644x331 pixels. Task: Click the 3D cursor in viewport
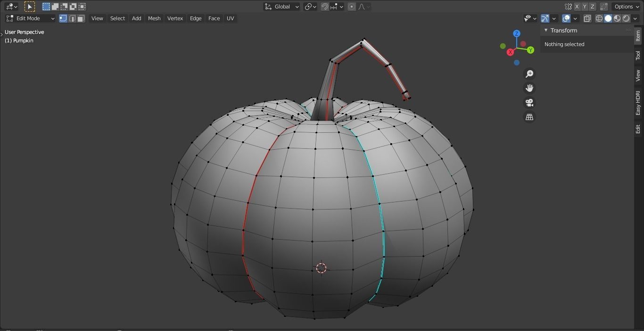tap(321, 268)
